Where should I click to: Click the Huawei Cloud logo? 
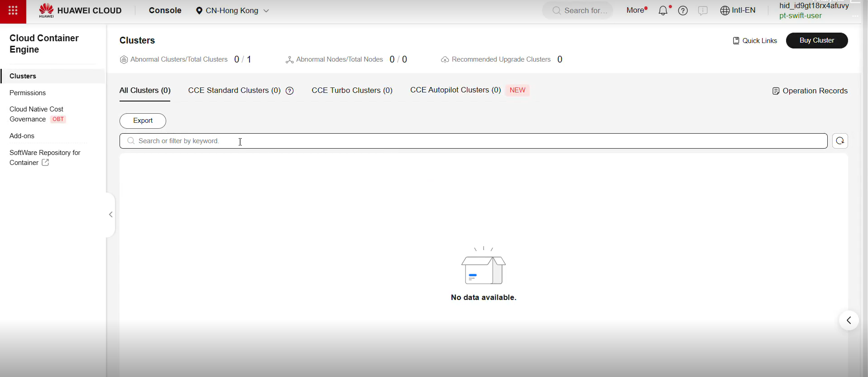coord(80,11)
